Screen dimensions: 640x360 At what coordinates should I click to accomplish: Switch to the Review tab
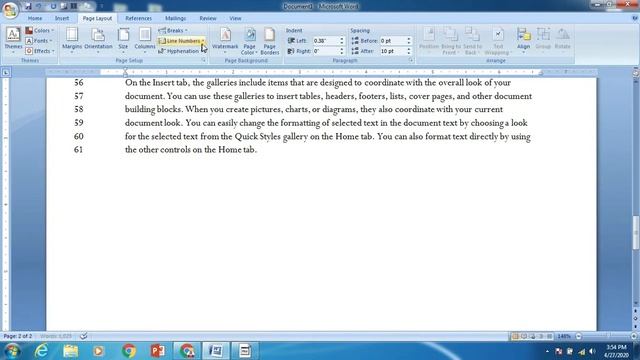coord(208,18)
